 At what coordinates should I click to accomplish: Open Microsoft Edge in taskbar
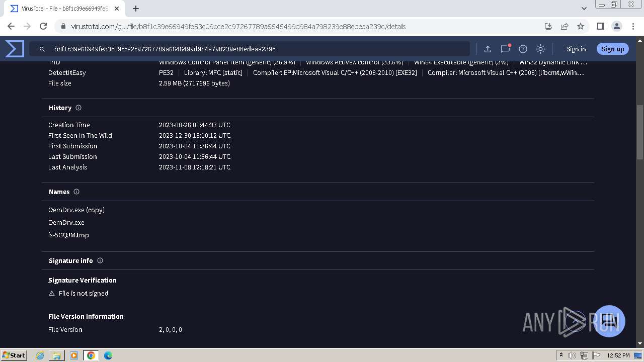(x=108, y=355)
